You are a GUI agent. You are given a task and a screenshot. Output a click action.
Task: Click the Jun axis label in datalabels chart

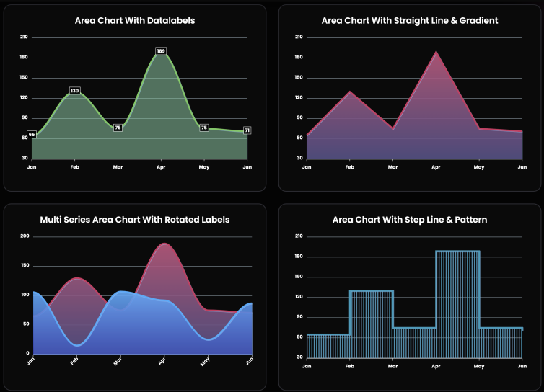pyautogui.click(x=247, y=167)
